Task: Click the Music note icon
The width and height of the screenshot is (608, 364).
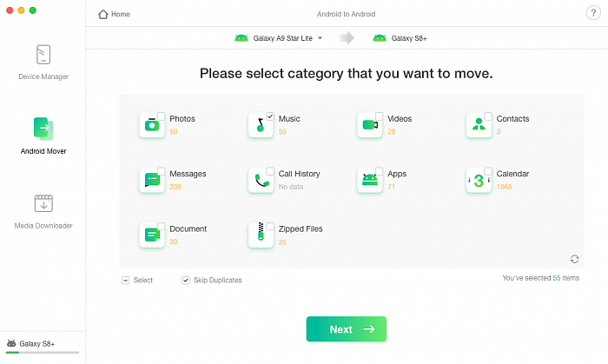Action: (261, 125)
